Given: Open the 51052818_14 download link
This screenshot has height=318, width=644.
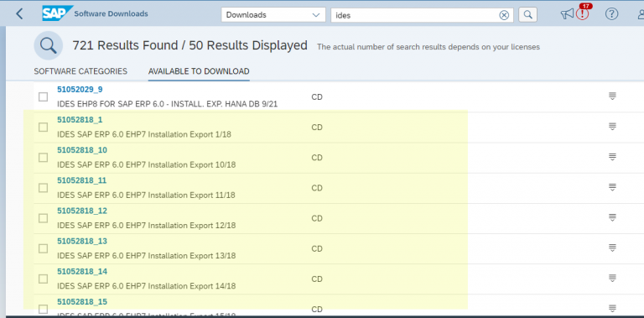Looking at the screenshot, I should pyautogui.click(x=82, y=271).
